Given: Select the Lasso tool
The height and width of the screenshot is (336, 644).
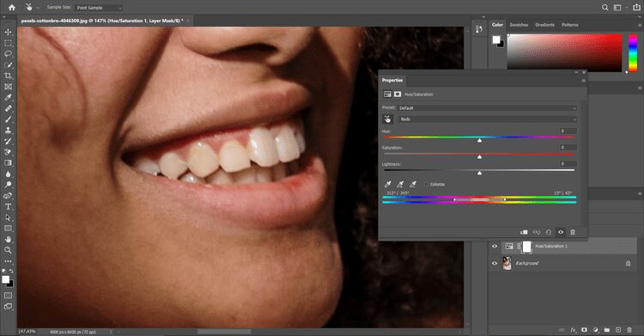Looking at the screenshot, I should point(8,54).
